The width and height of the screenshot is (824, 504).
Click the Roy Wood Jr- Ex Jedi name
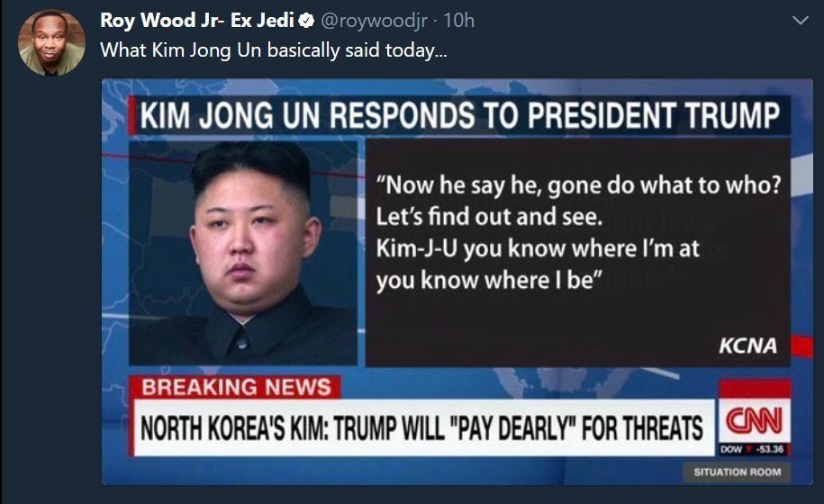pos(197,21)
